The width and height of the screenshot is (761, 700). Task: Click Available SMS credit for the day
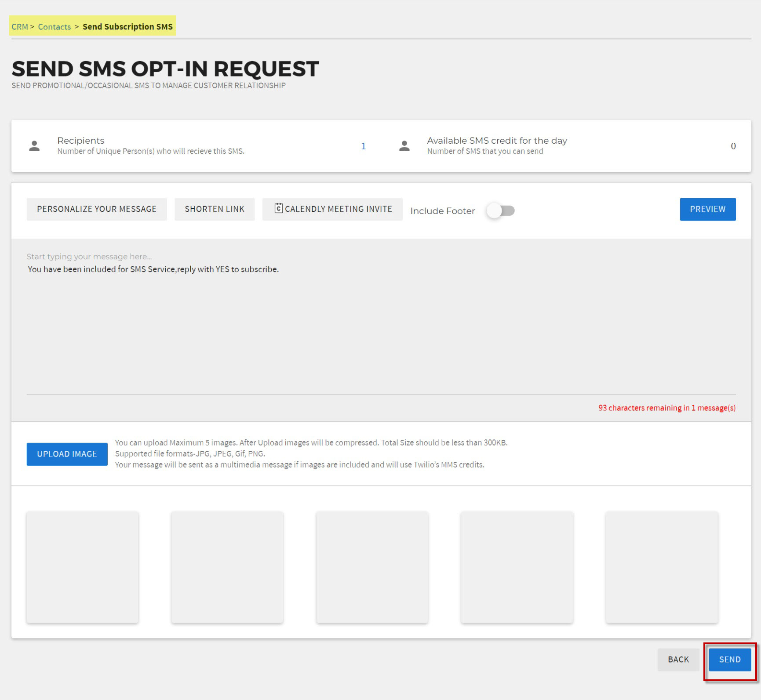[497, 141]
